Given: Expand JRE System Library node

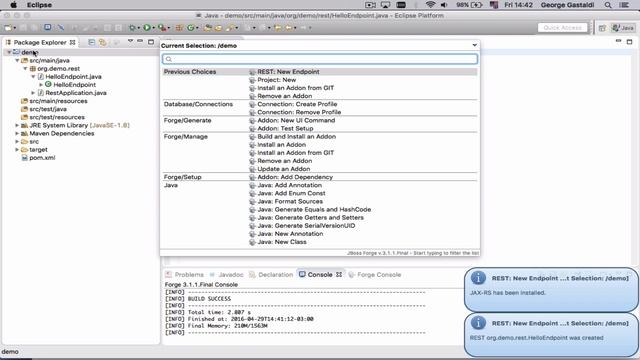Looking at the screenshot, I should 17,125.
